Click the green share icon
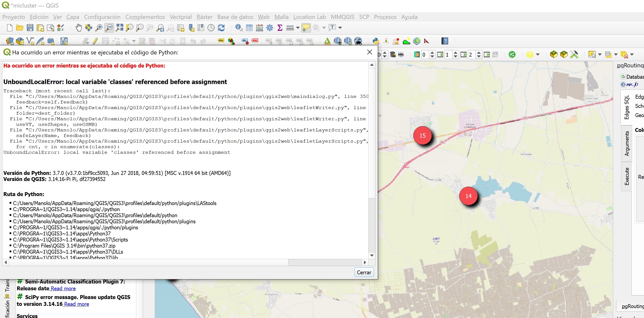644x318 pixels. (512, 54)
